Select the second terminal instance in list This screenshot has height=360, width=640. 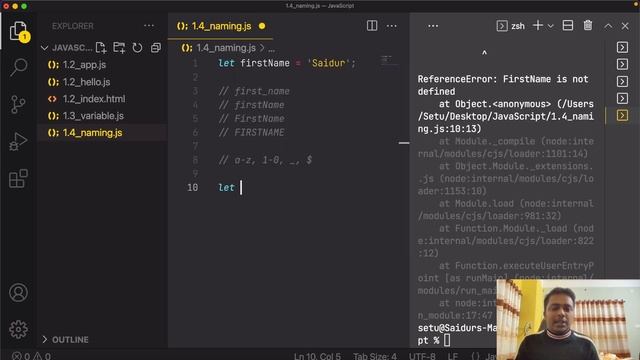click(x=622, y=64)
